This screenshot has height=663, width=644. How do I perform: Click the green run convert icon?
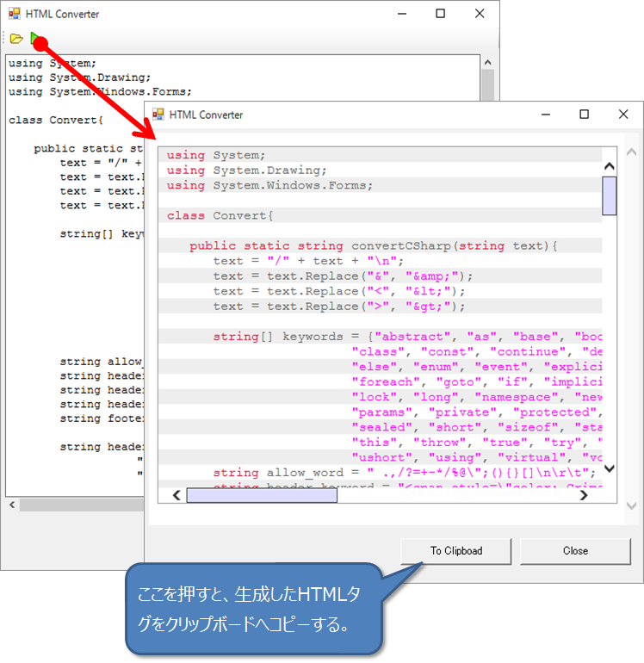click(34, 38)
